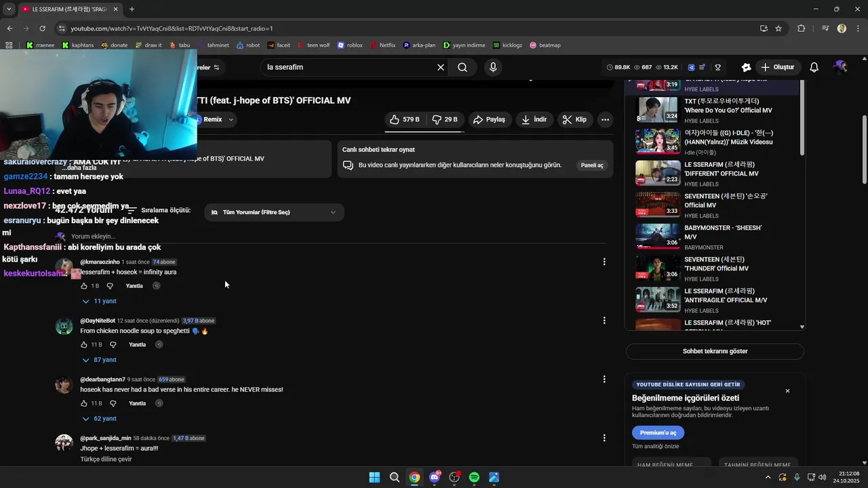
Task: Open a new Chrome tab
Action: 132,9
